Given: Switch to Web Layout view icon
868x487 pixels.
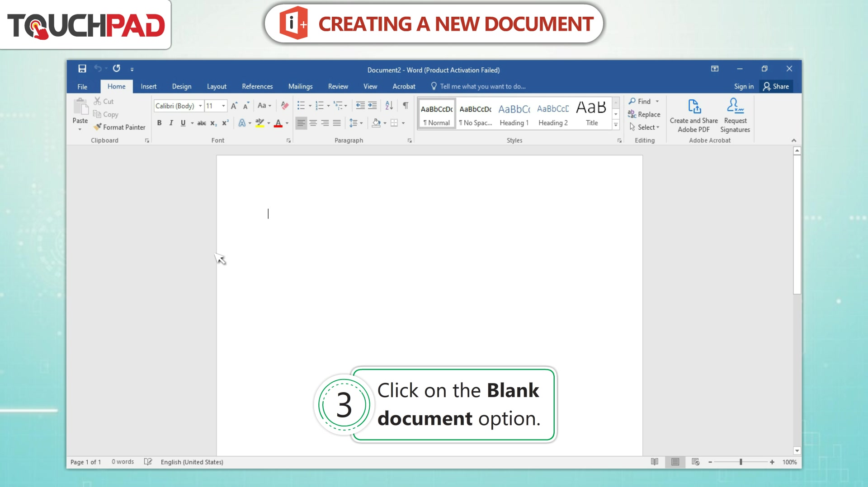Looking at the screenshot, I should 695,462.
